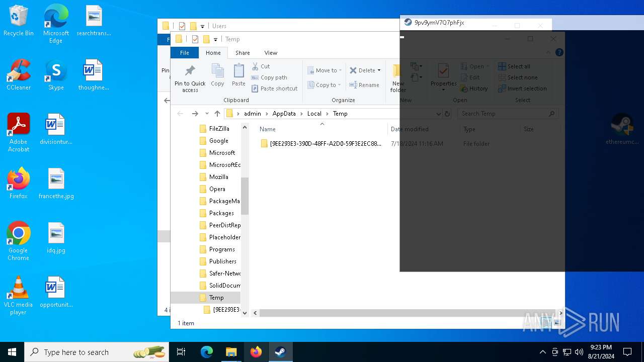Click the navigation pane vertical scrollbar thumb
This screenshot has height=362, width=644.
point(245,196)
